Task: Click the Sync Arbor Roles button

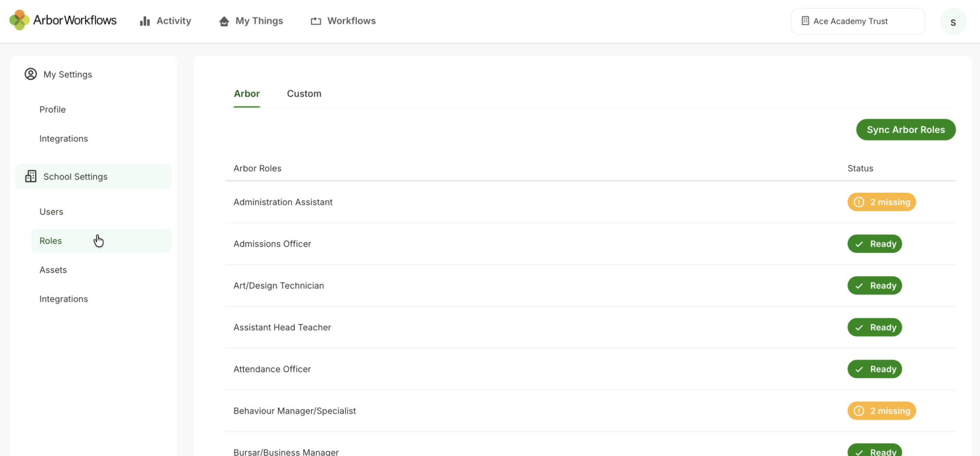Action: pyautogui.click(x=906, y=130)
